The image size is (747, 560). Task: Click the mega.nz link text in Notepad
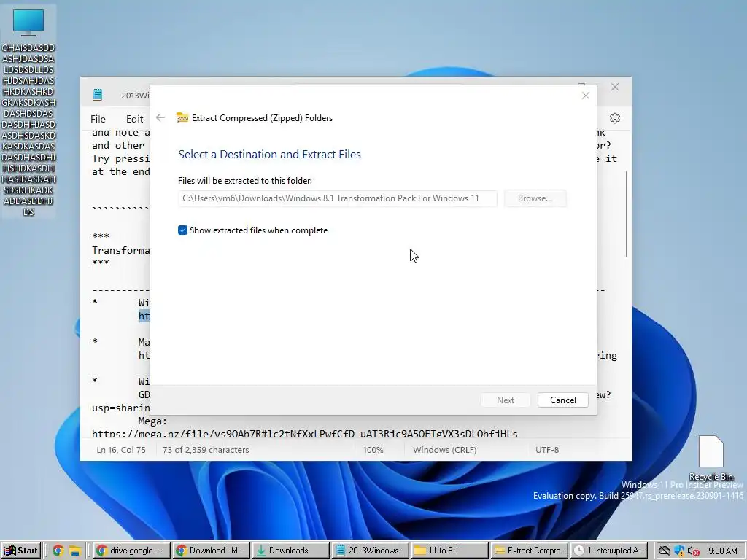click(x=304, y=434)
